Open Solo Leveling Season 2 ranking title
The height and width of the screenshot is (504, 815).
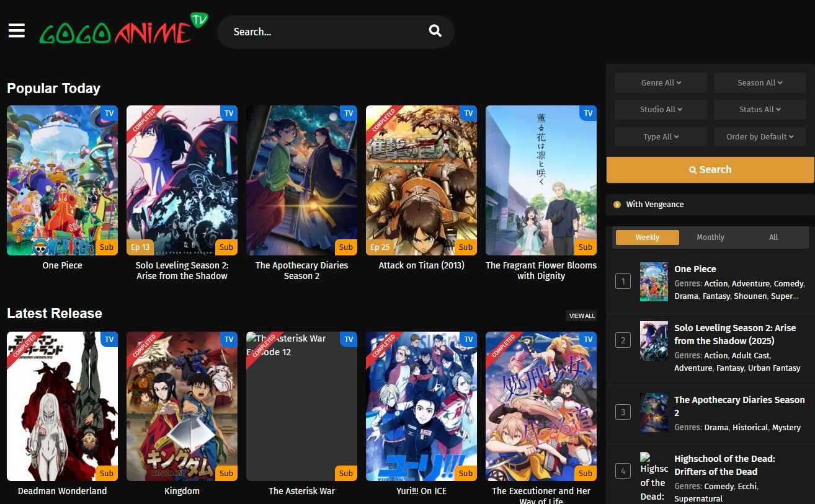(735, 334)
